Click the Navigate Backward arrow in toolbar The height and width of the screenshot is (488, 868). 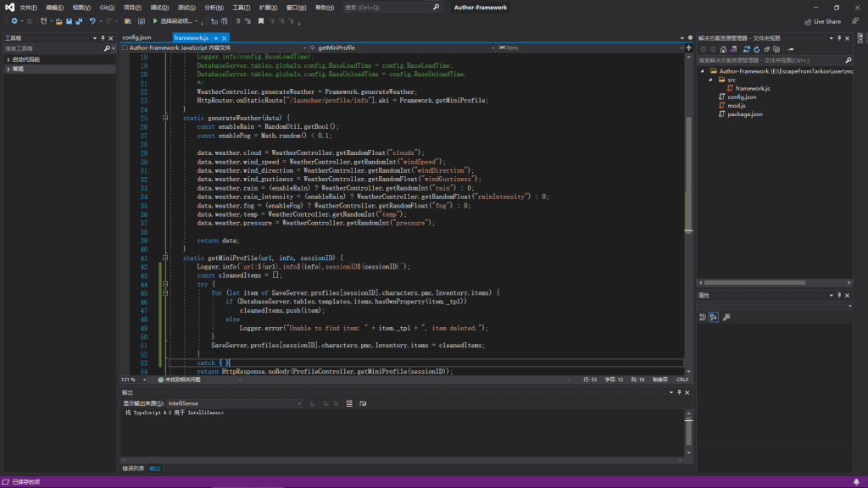[14, 21]
